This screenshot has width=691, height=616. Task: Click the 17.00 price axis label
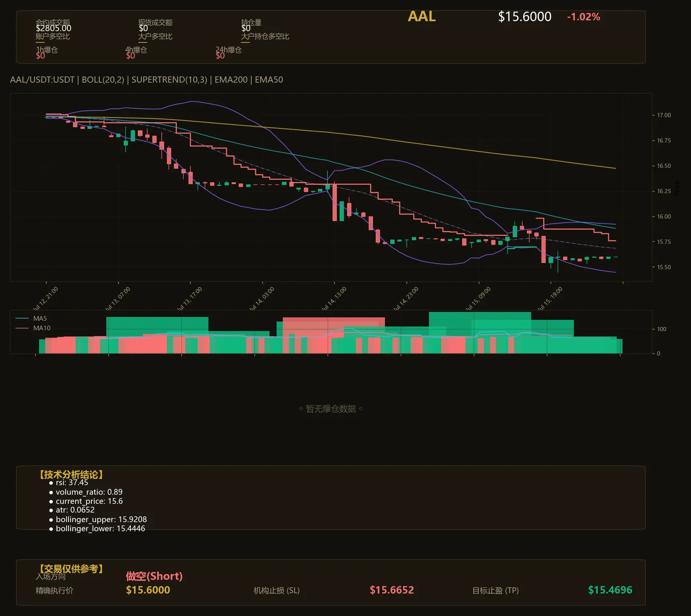coord(664,115)
